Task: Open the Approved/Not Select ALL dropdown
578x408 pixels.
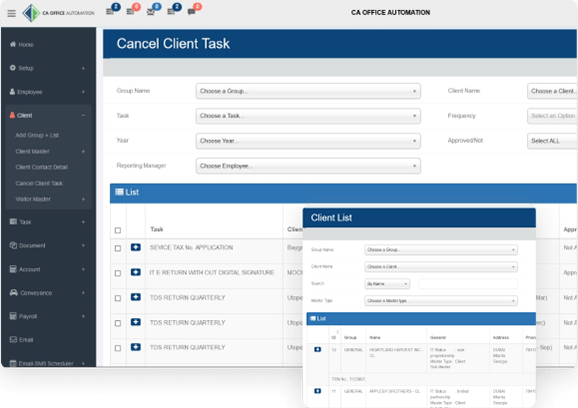Action: [x=552, y=141]
